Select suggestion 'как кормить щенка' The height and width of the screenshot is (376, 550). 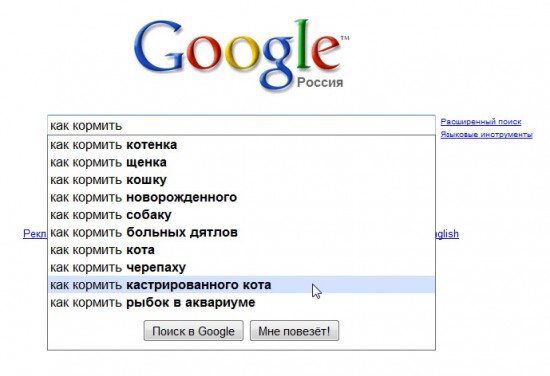pyautogui.click(x=241, y=162)
